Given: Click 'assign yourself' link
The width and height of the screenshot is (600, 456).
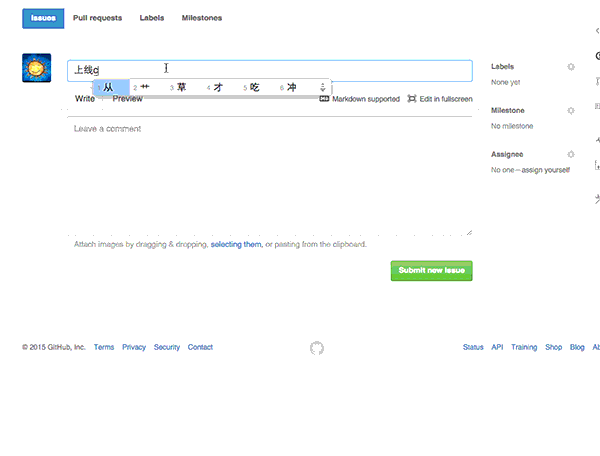Looking at the screenshot, I should point(544,171).
